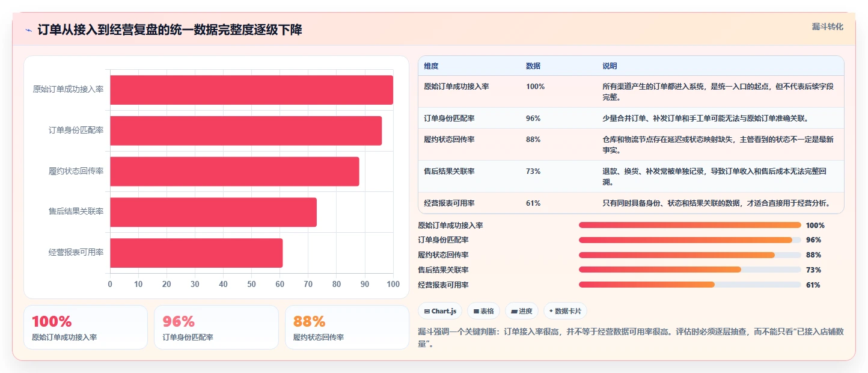Click the 73% value in the table
868x373 pixels.
click(533, 171)
